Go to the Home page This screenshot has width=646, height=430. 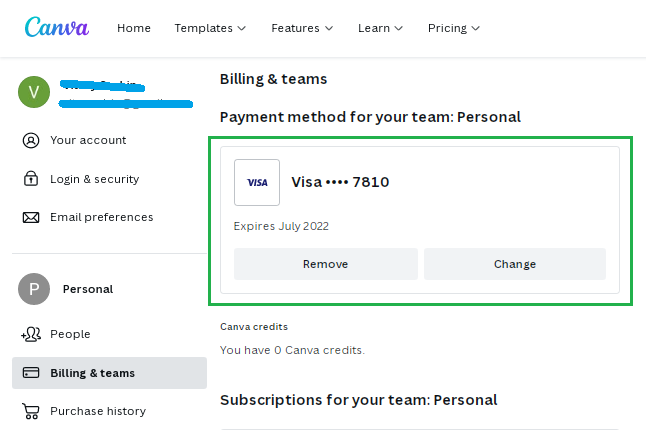click(x=134, y=28)
